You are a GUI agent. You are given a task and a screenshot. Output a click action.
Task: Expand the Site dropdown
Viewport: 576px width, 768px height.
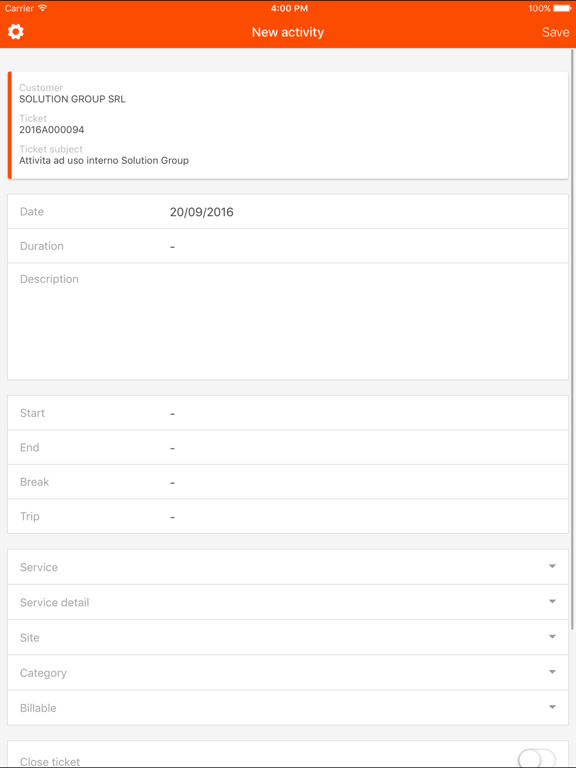(288, 637)
